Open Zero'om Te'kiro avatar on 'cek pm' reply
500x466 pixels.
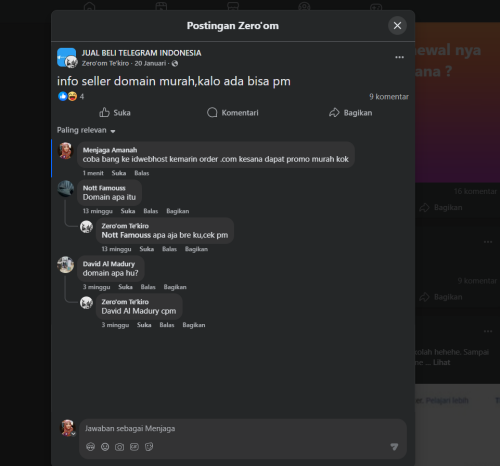[x=86, y=227]
